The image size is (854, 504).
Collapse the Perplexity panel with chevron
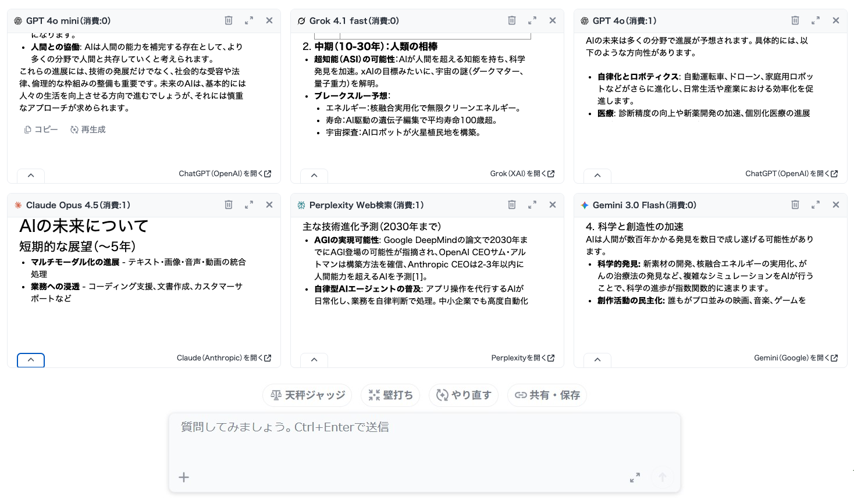314,360
